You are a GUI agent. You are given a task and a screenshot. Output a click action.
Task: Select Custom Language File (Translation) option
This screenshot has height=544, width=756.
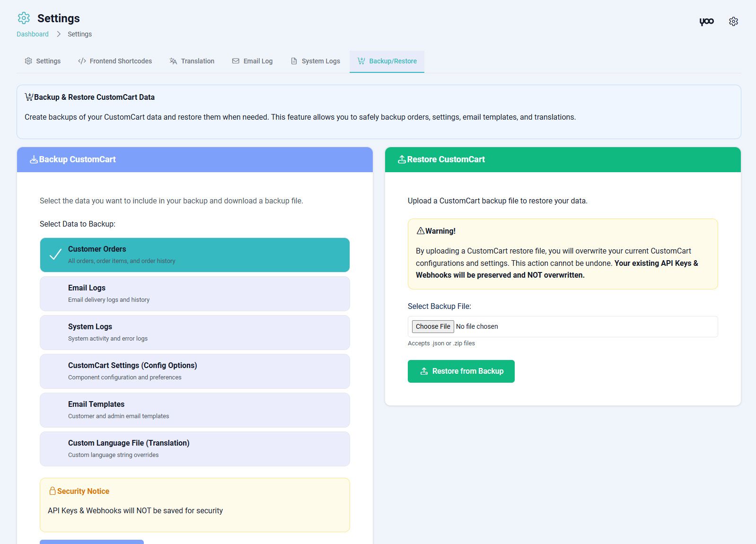point(194,449)
